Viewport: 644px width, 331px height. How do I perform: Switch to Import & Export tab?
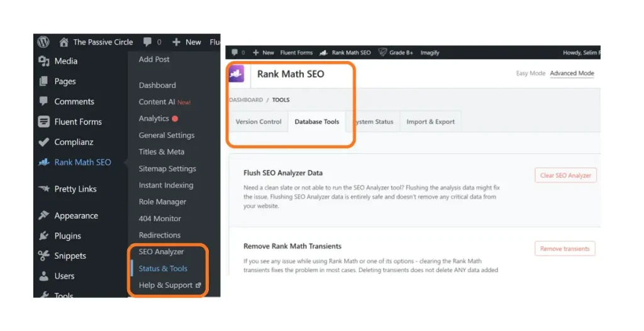pos(430,121)
